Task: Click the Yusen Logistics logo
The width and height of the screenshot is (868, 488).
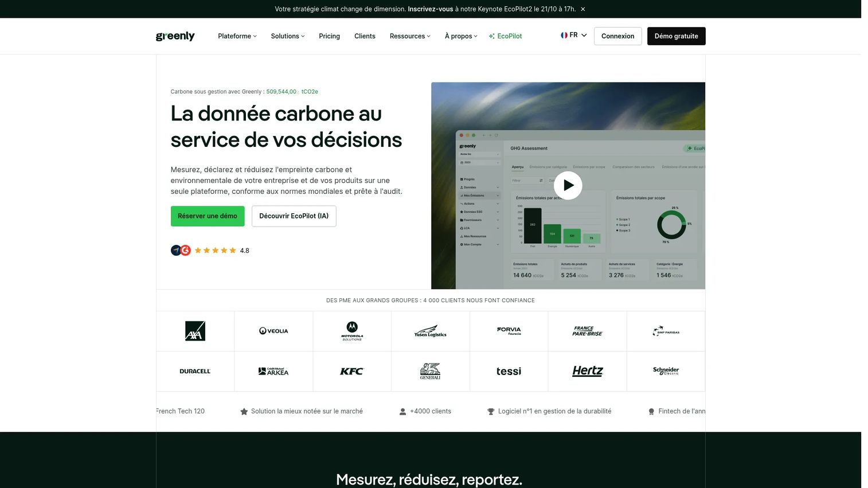Action: pyautogui.click(x=431, y=331)
